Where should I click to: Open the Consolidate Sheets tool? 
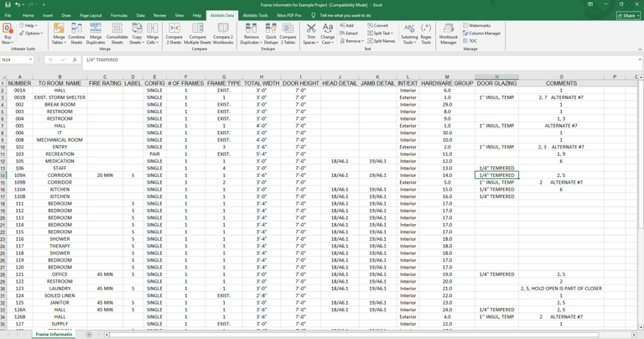click(117, 34)
